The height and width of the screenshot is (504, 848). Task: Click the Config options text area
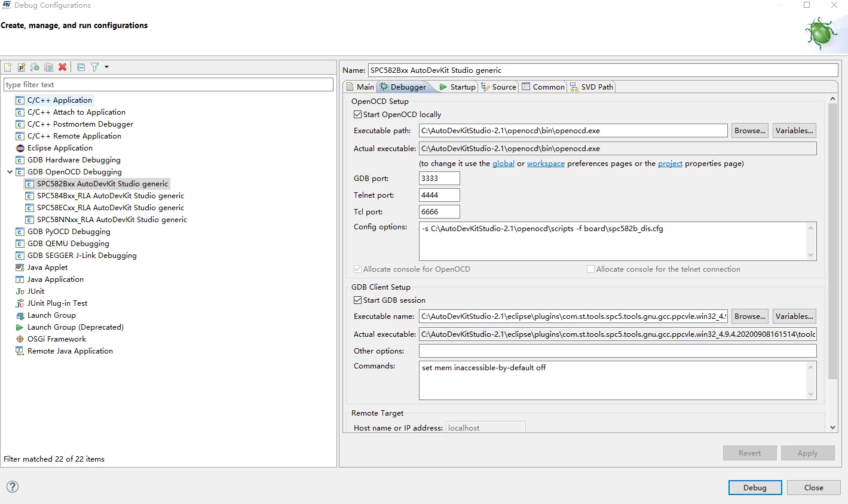pos(613,241)
